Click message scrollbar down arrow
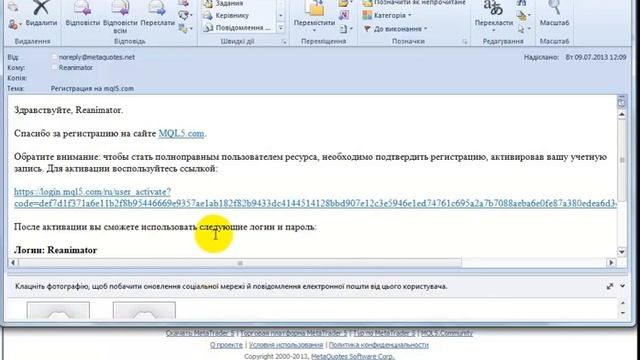Image resolution: width=640 pixels, height=360 pixels. (622, 252)
